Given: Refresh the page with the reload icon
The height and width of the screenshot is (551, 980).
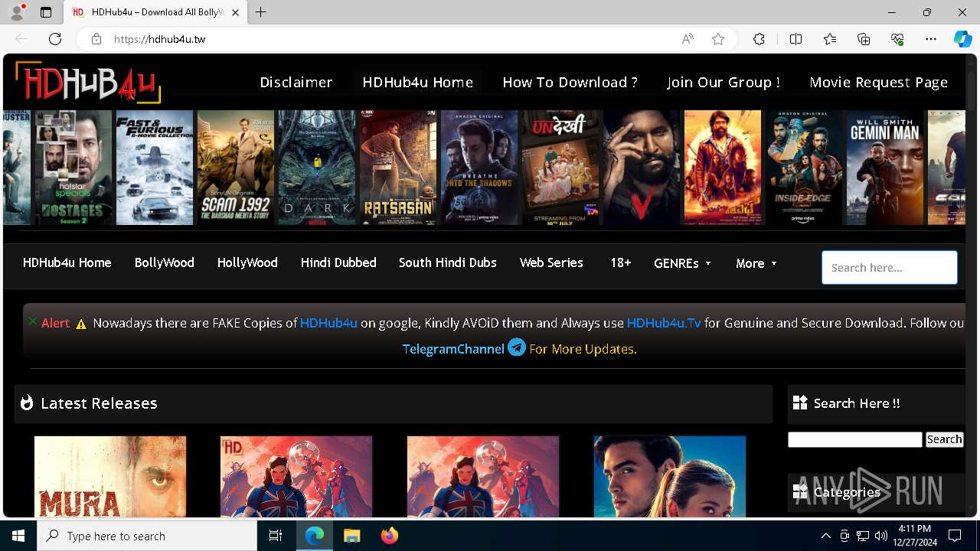Looking at the screenshot, I should [55, 39].
